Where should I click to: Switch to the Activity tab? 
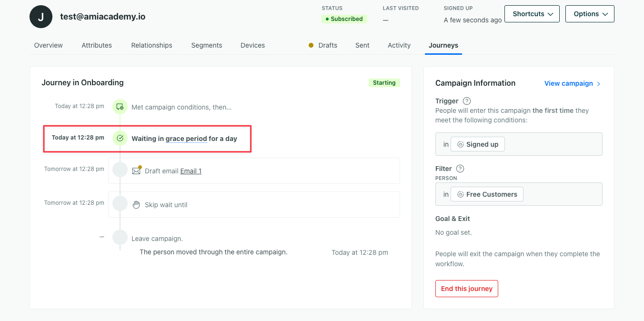pyautogui.click(x=399, y=45)
